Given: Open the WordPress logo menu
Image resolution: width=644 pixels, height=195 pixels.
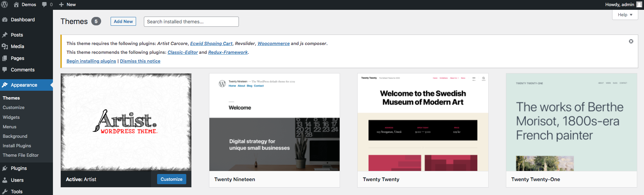Looking at the screenshot, I should (5, 4).
